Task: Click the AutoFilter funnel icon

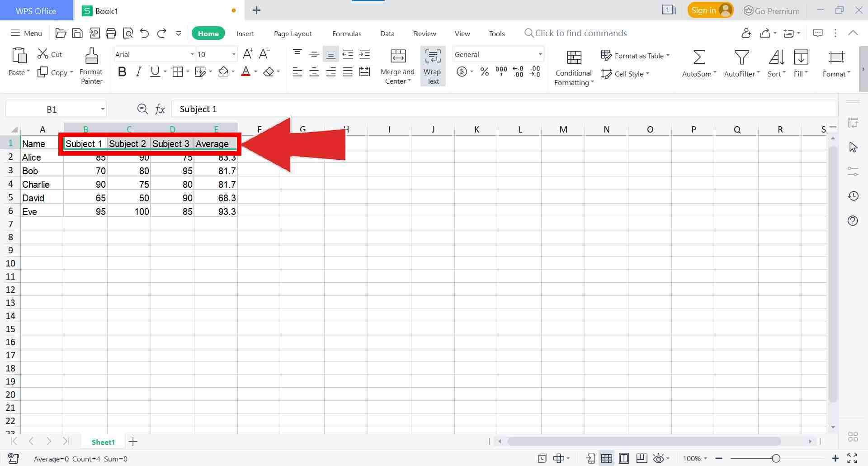Action: pyautogui.click(x=741, y=57)
